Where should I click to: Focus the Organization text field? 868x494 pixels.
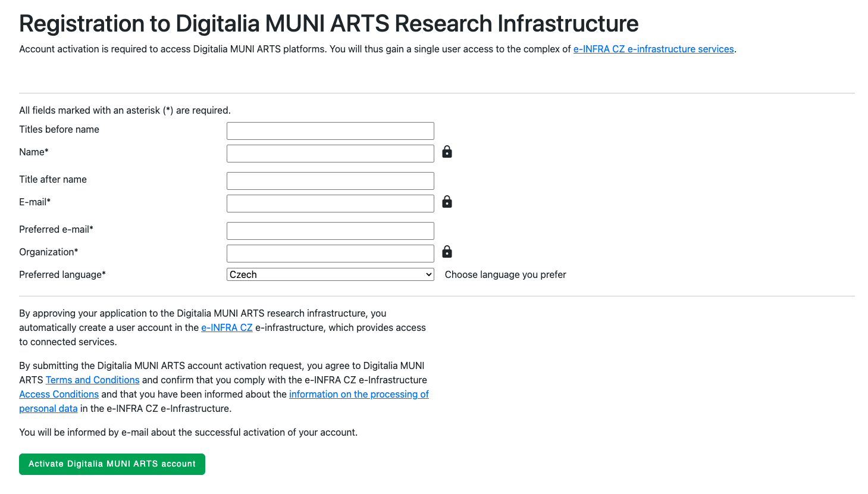[330, 254]
